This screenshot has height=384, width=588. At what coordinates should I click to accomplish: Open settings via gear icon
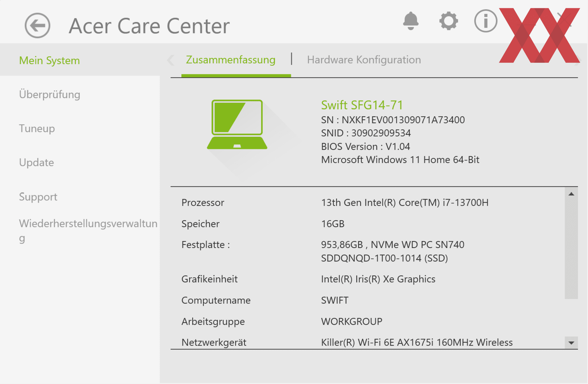pos(449,21)
